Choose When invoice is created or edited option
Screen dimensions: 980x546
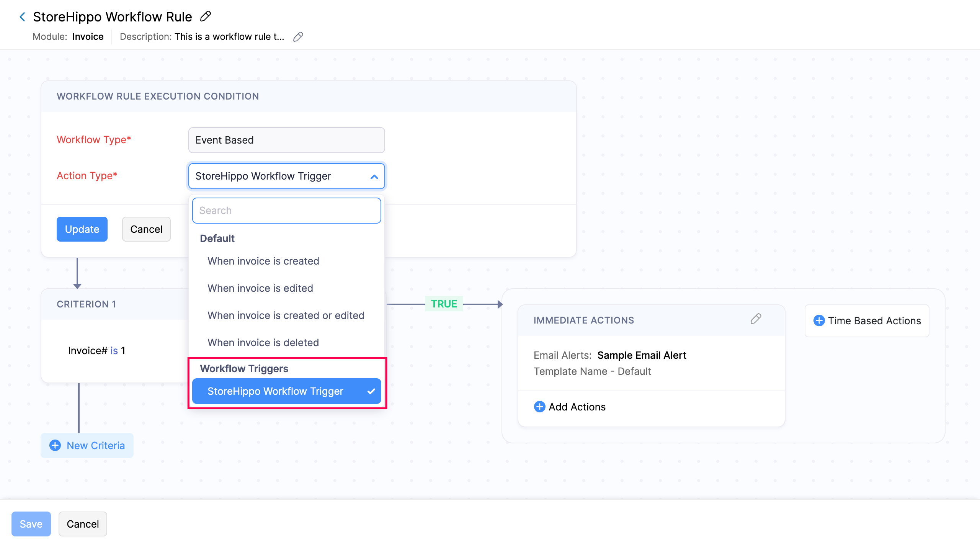[286, 315]
